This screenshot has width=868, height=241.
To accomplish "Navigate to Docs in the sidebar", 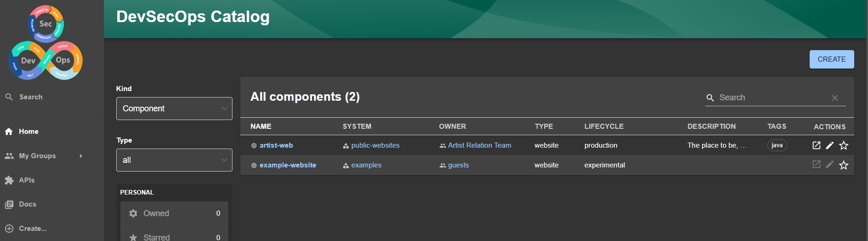I will coord(28,204).
